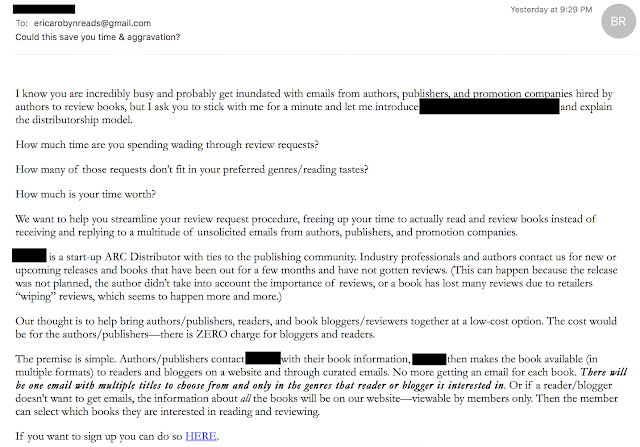Screen dimensions: 640x447
Task: Click the paragraph starting "Our thought is to help"
Action: [316, 327]
